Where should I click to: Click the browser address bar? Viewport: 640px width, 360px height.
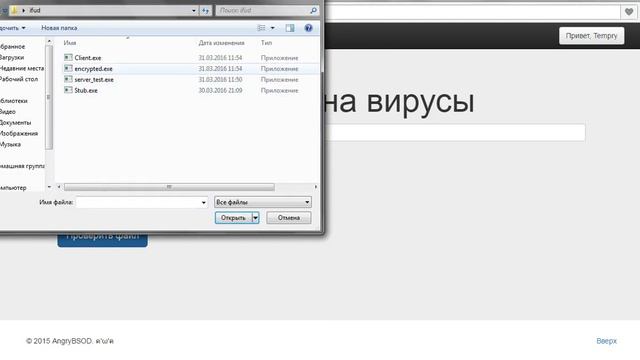(x=472, y=12)
